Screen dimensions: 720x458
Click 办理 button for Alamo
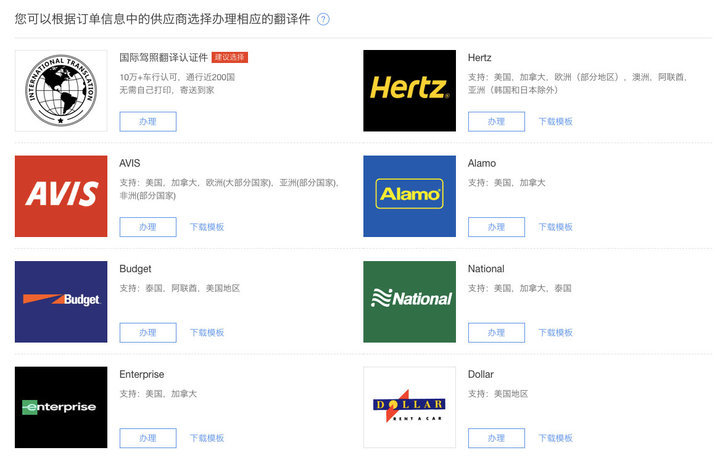[496, 227]
